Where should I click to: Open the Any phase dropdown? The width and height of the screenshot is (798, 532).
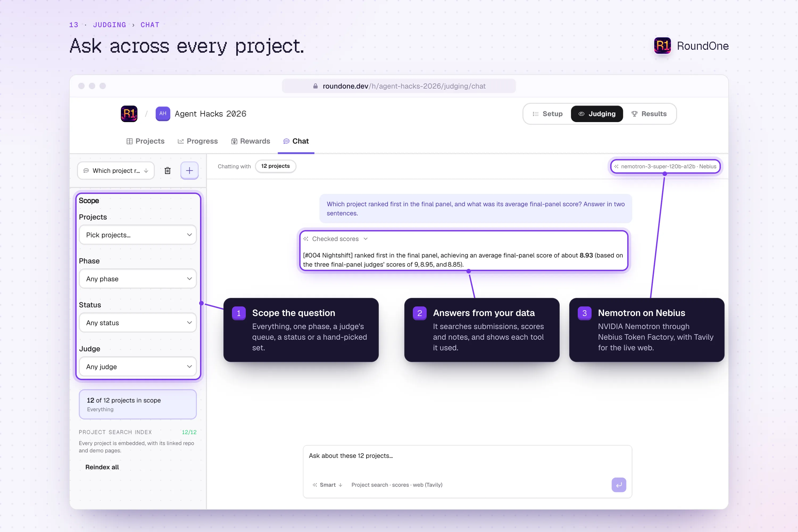(138, 279)
